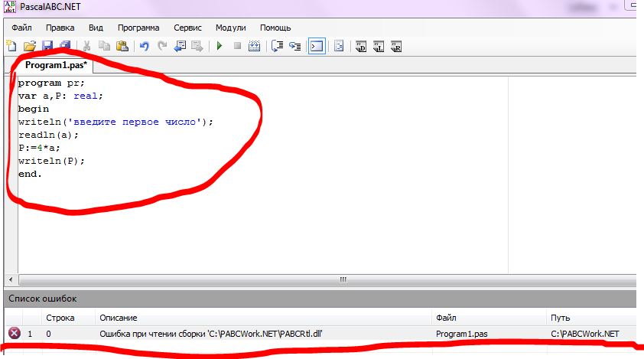Click the New file icon in toolbar
Viewport: 644px width, 359px height.
11,46
